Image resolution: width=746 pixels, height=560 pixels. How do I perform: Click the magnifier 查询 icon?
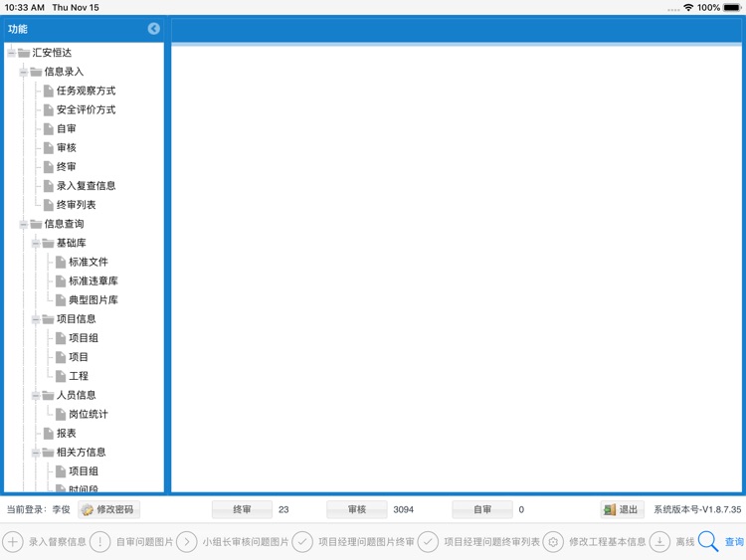point(708,541)
